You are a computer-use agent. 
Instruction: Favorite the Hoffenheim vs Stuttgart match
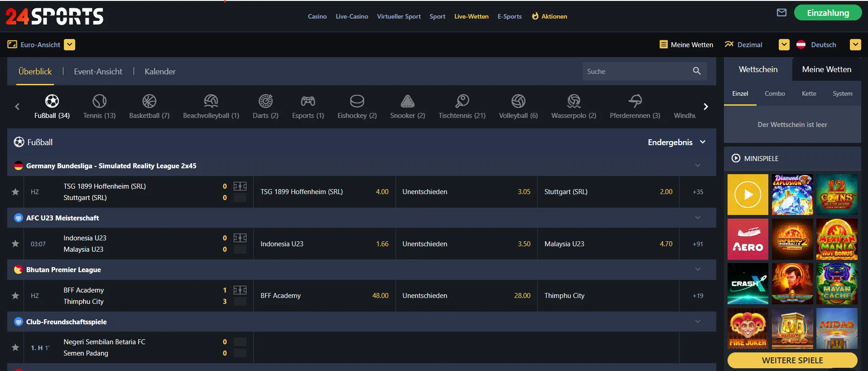coord(15,192)
